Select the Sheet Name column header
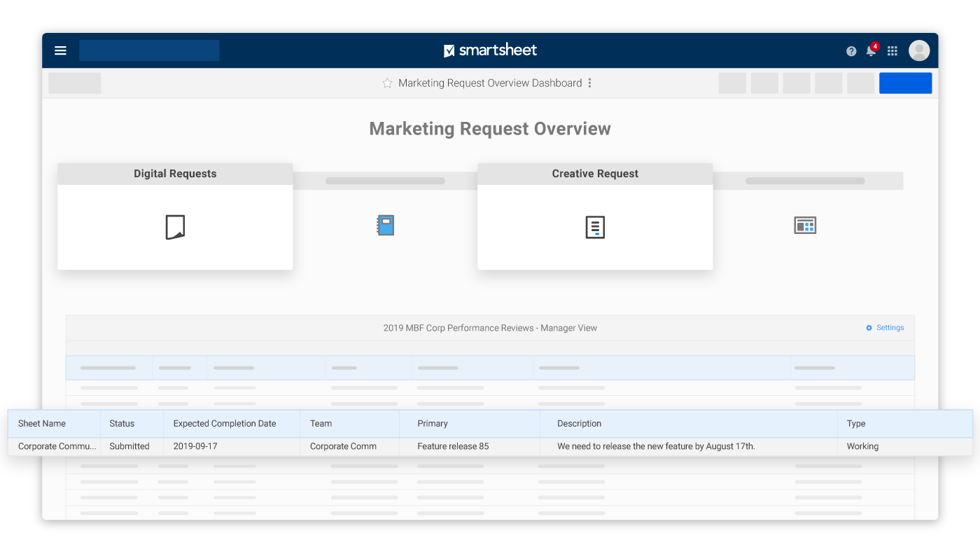980x552 pixels. point(42,424)
